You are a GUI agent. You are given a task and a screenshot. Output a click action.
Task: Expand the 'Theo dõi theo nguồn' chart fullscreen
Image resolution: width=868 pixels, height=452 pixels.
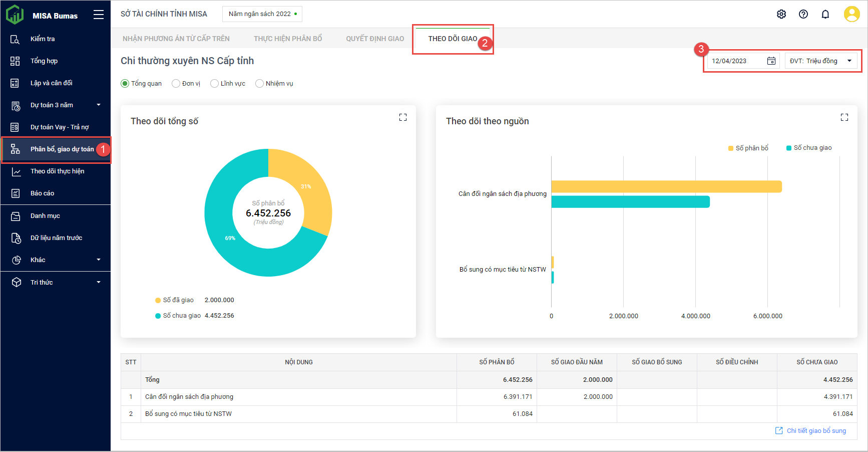click(x=844, y=117)
